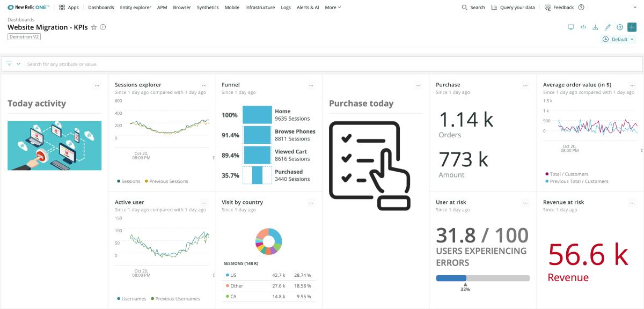Open the Mobile nav item

click(232, 8)
